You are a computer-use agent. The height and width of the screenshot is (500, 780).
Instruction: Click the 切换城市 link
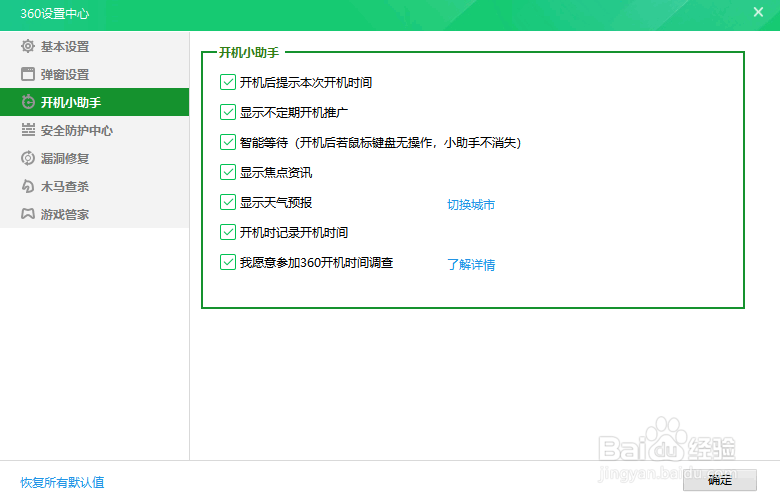tap(471, 204)
